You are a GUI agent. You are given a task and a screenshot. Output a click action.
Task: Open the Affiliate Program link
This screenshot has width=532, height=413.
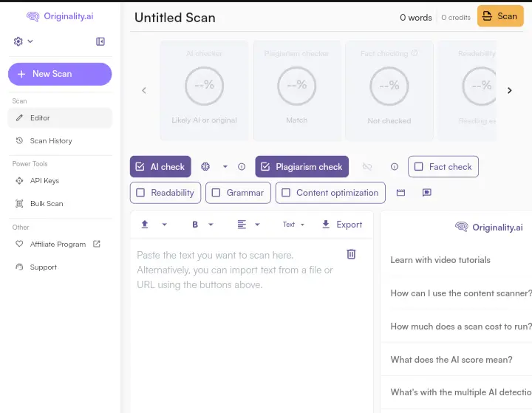58,244
